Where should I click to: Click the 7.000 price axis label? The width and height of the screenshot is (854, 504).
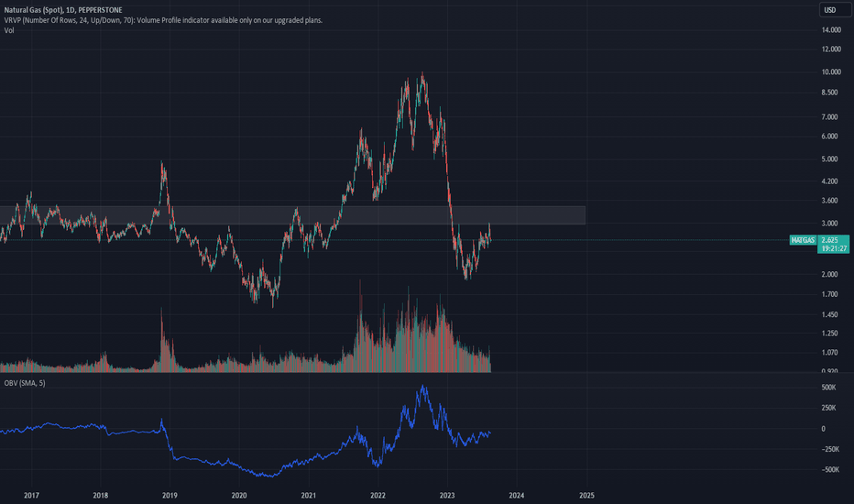(x=829, y=117)
